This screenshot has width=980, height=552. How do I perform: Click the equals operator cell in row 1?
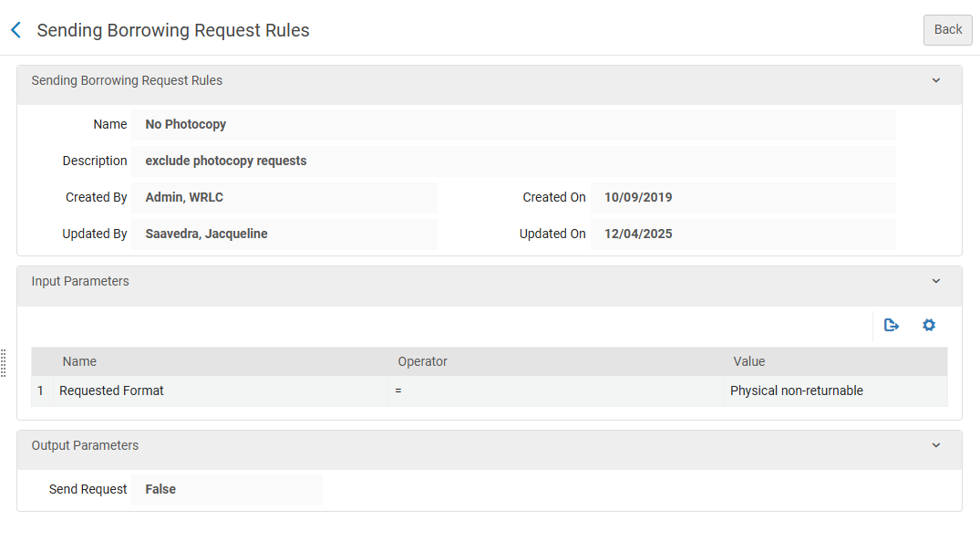(556, 391)
